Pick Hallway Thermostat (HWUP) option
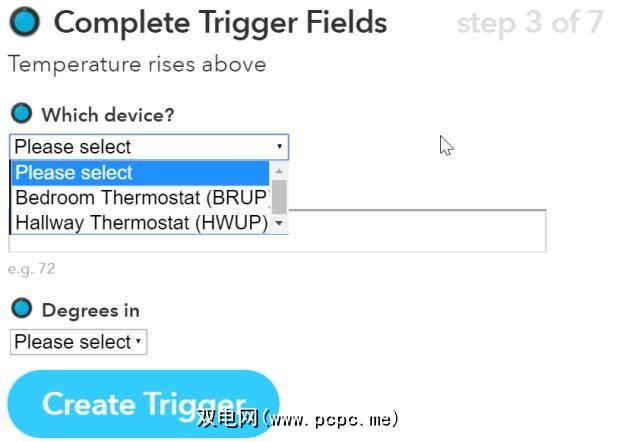The image size is (640, 442). (x=140, y=223)
